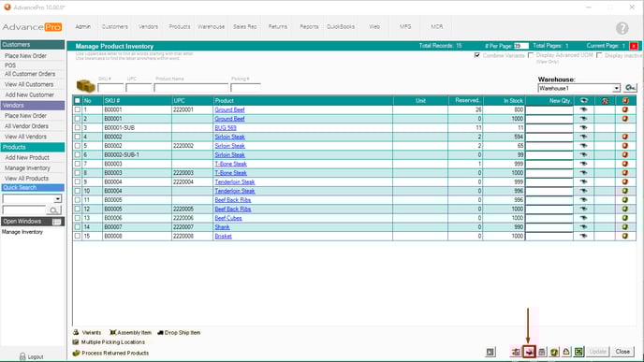This screenshot has height=362, width=644.
Task: Enable Display Advanced UOM checkbox
Action: click(531, 55)
